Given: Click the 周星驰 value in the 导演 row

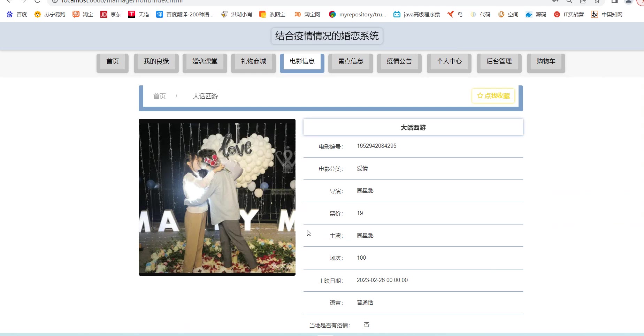Looking at the screenshot, I should (365, 191).
